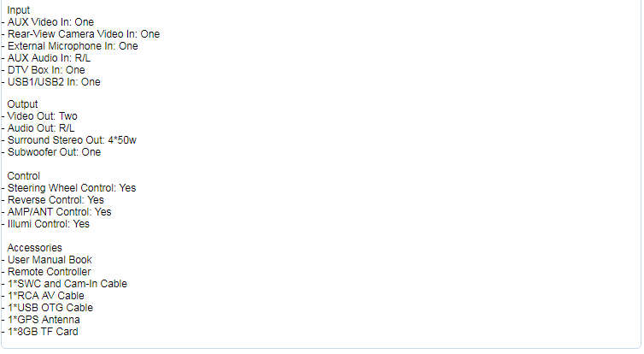Click the Input section heading

pos(19,10)
